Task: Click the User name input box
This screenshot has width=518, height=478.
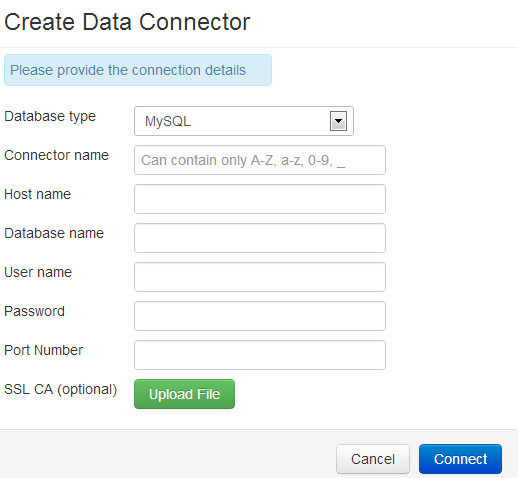Action: point(260,277)
